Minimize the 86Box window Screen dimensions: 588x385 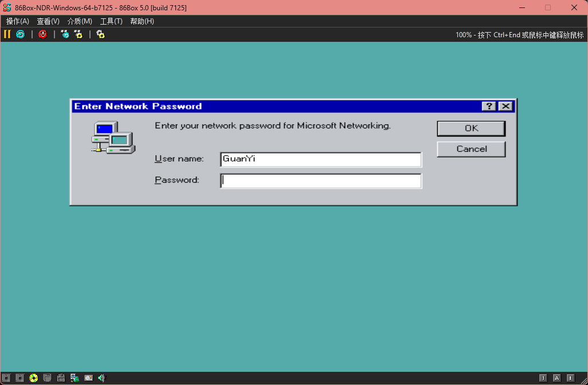tap(522, 7)
